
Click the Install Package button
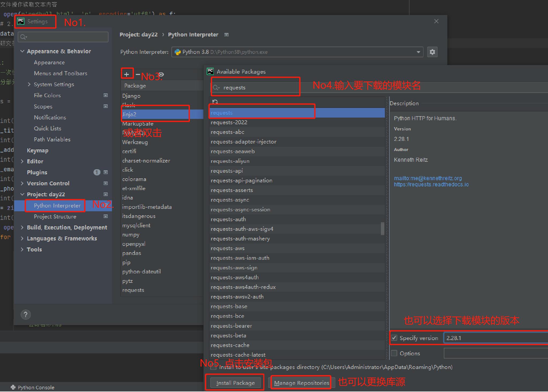click(x=235, y=383)
